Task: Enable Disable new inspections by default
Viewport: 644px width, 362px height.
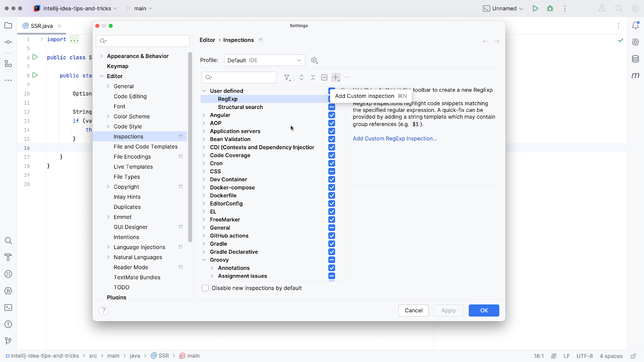Action: click(x=205, y=288)
